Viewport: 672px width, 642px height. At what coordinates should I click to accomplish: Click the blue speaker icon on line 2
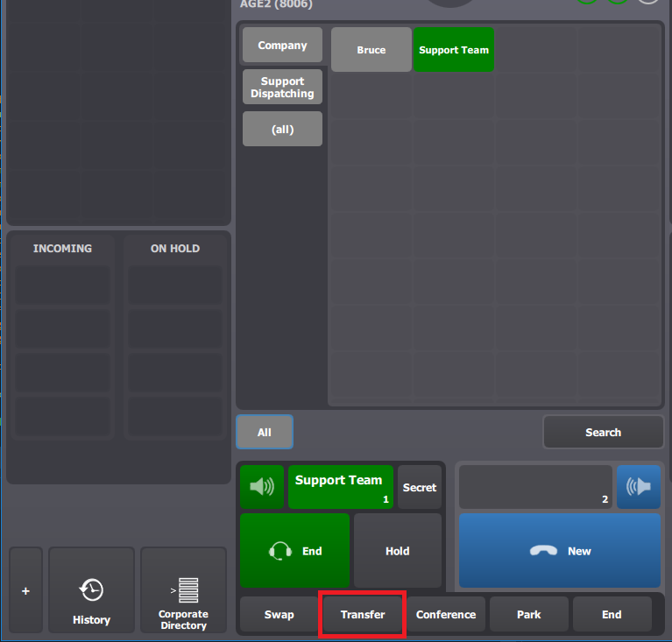pyautogui.click(x=639, y=486)
